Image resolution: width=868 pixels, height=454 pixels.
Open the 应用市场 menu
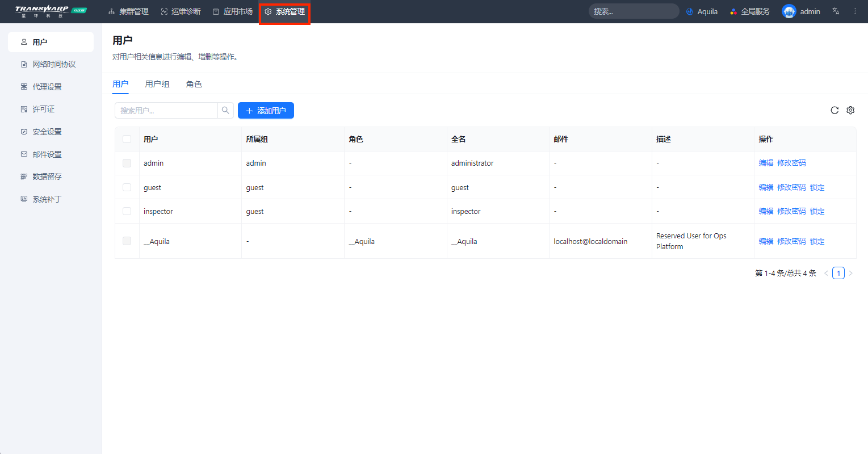point(233,11)
